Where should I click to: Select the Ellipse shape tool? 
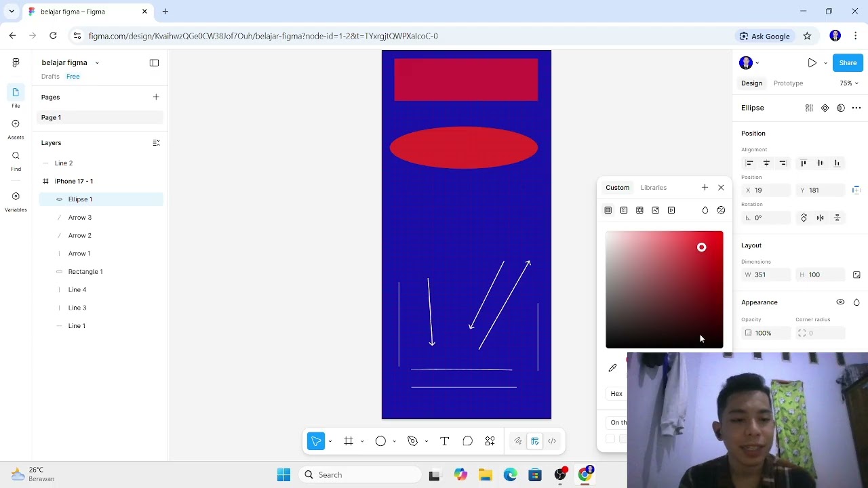[380, 441]
